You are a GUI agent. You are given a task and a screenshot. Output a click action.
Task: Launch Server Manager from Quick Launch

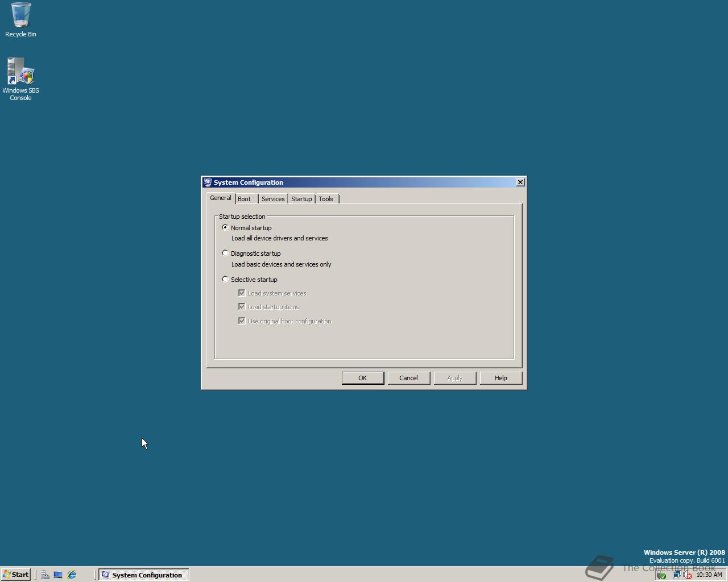[45, 575]
